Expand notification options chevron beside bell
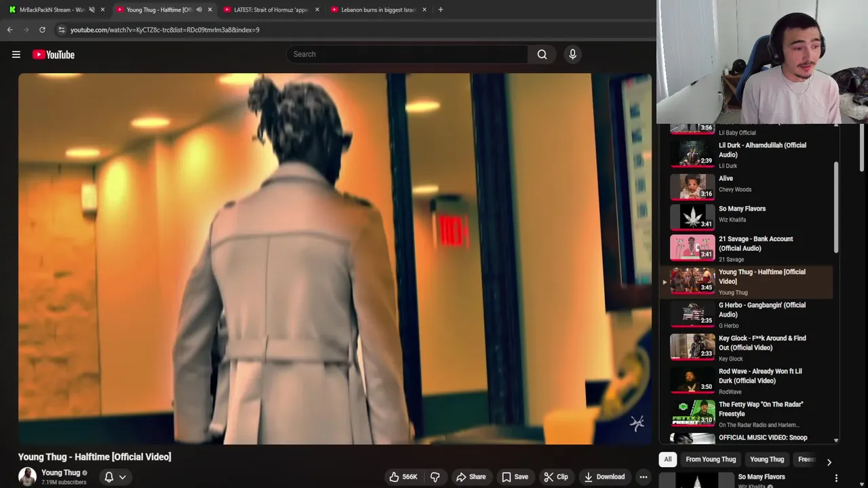 [x=123, y=477]
